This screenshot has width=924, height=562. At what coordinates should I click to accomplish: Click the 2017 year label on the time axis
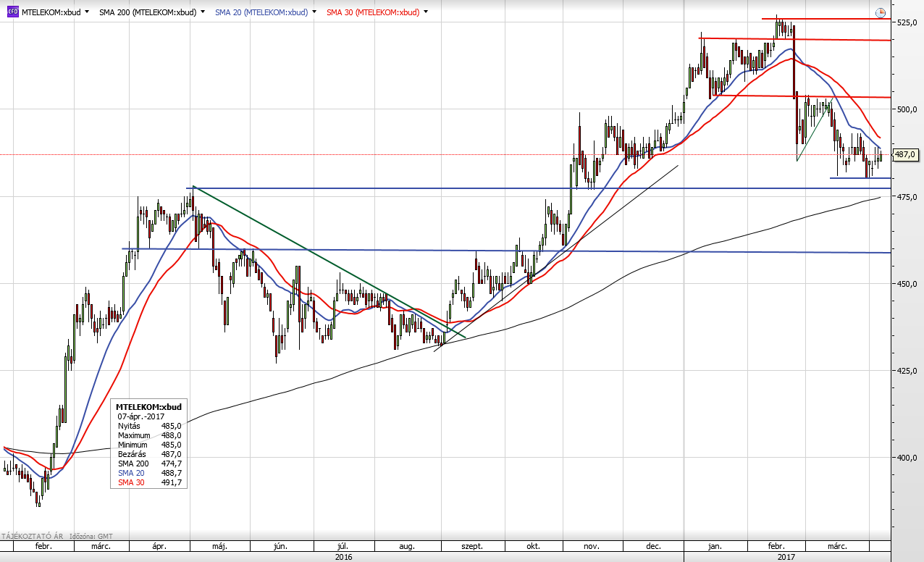click(786, 557)
